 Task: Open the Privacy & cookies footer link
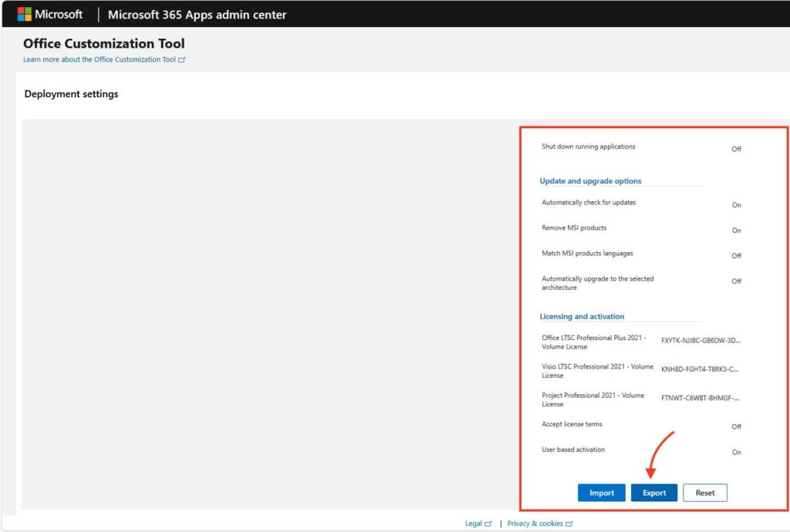tap(535, 524)
